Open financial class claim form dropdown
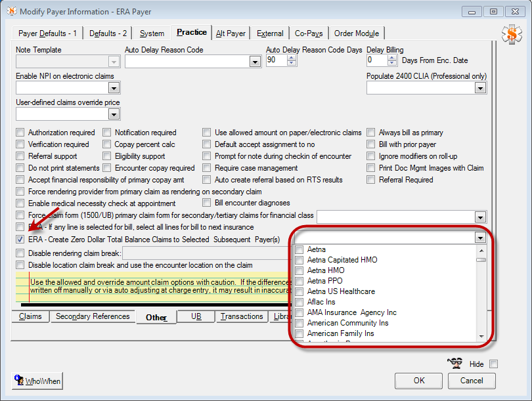Screen dimensions: 532x401 [x=480, y=217]
